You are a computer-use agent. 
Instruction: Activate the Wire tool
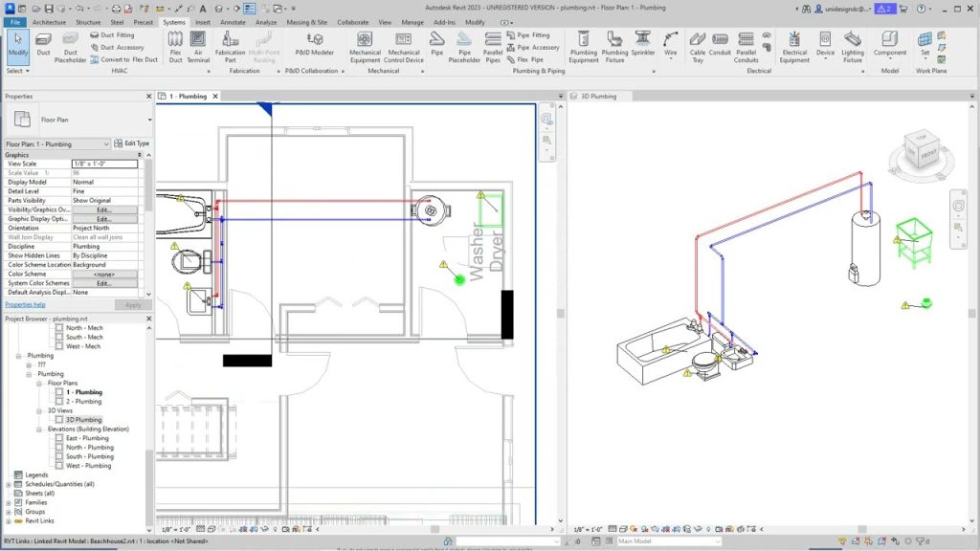[671, 44]
